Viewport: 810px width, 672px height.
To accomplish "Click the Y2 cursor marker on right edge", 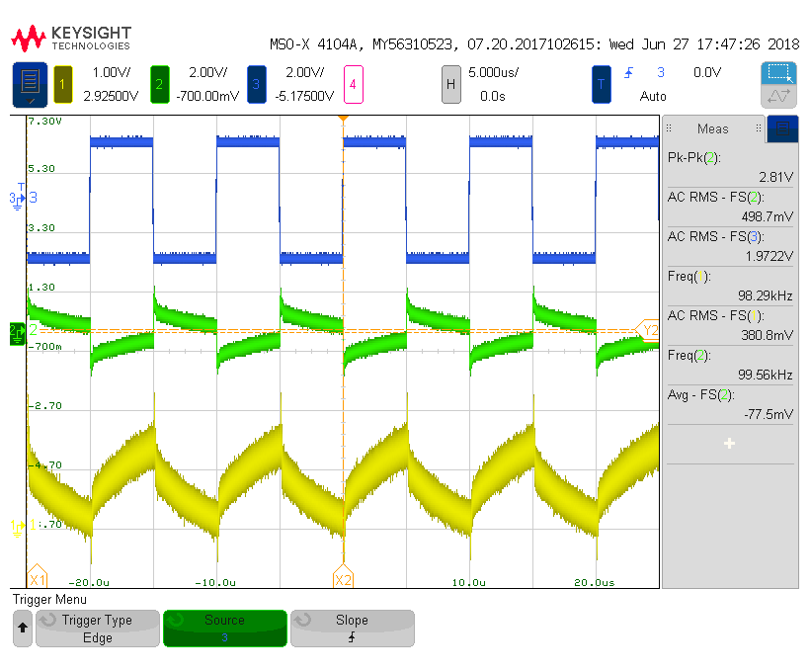I will tap(650, 330).
